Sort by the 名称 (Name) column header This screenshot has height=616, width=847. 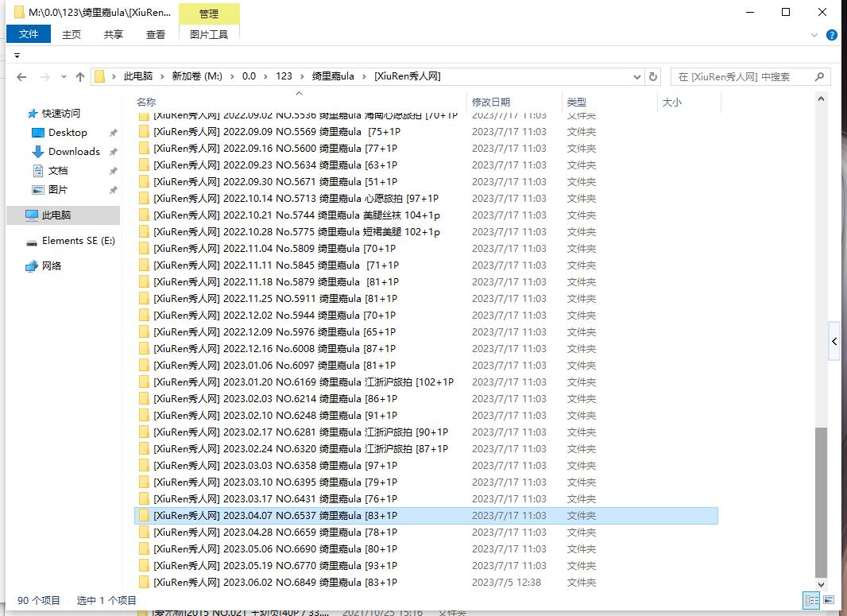point(146,102)
